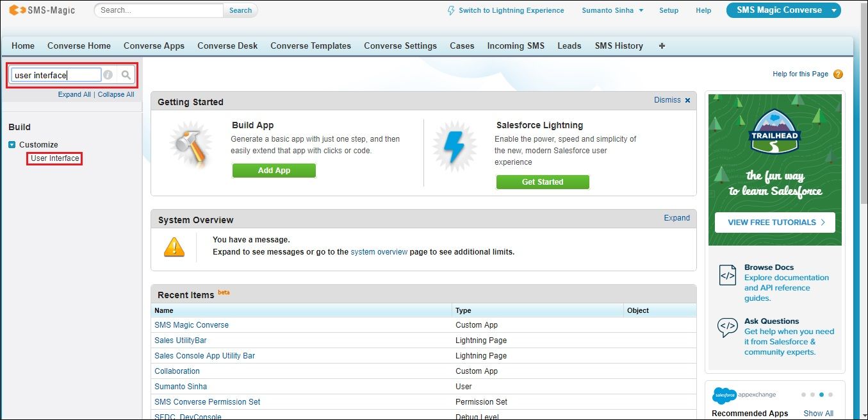The width and height of the screenshot is (868, 420).
Task: Click the Ask Questions chat icon
Action: (728, 328)
